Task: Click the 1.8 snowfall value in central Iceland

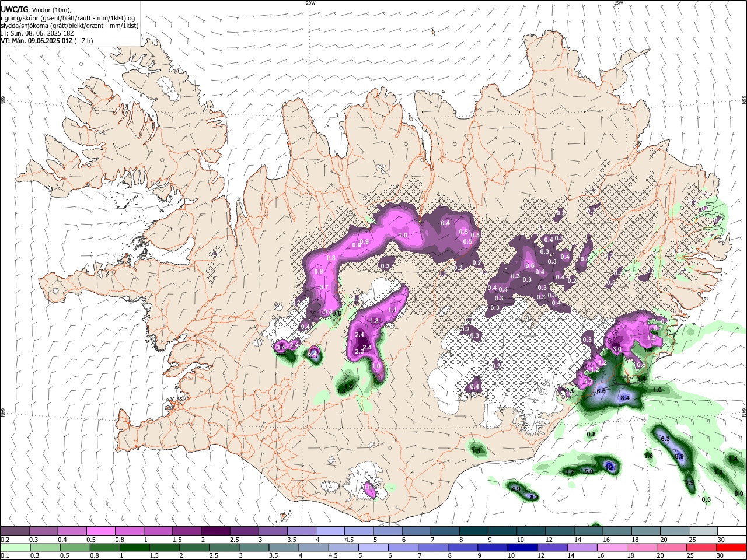Action: click(x=375, y=321)
